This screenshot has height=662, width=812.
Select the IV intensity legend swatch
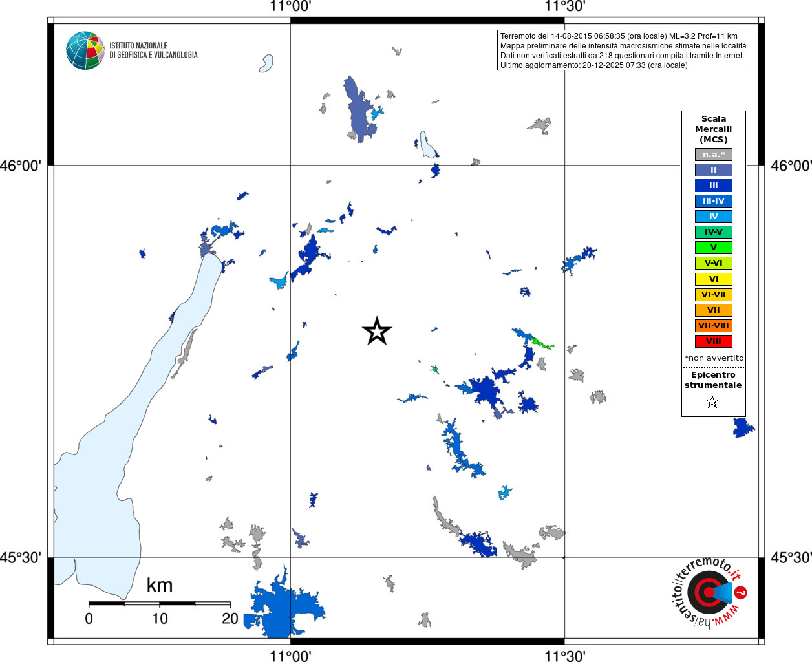(x=714, y=217)
